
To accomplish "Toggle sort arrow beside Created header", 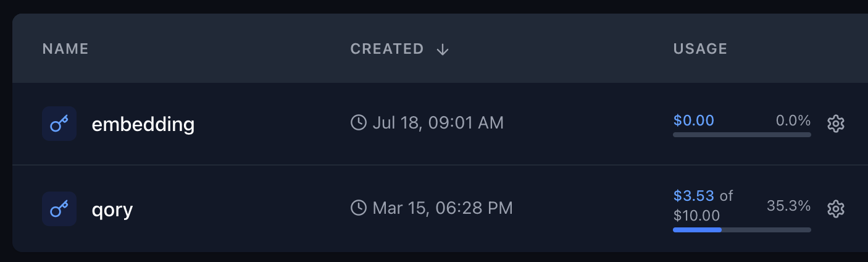I will (442, 49).
